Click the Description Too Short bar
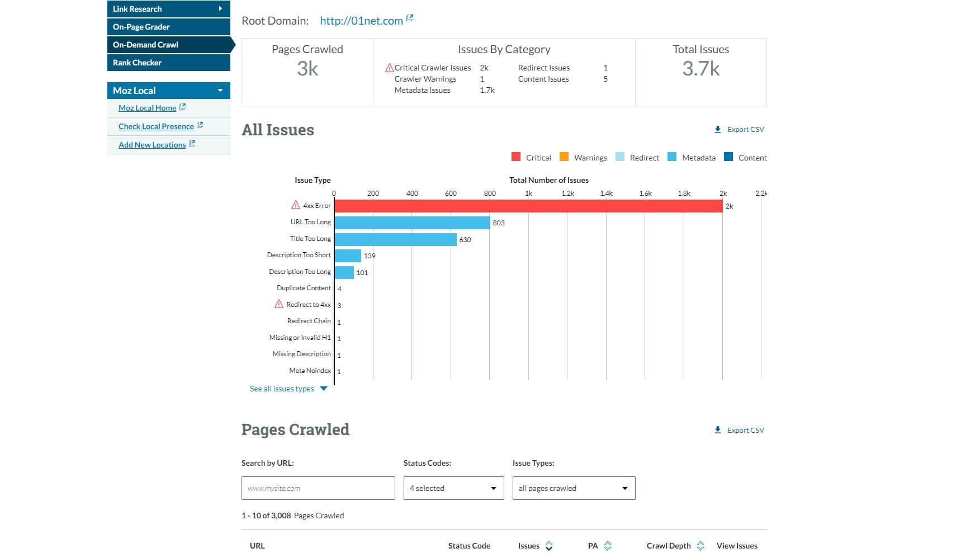980x553 pixels. coord(348,256)
